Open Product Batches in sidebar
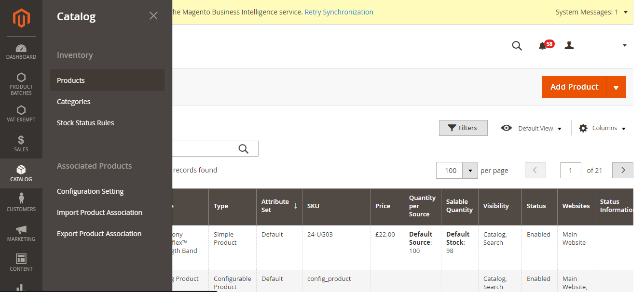Viewport: 644px width, 292px height. tap(21, 84)
